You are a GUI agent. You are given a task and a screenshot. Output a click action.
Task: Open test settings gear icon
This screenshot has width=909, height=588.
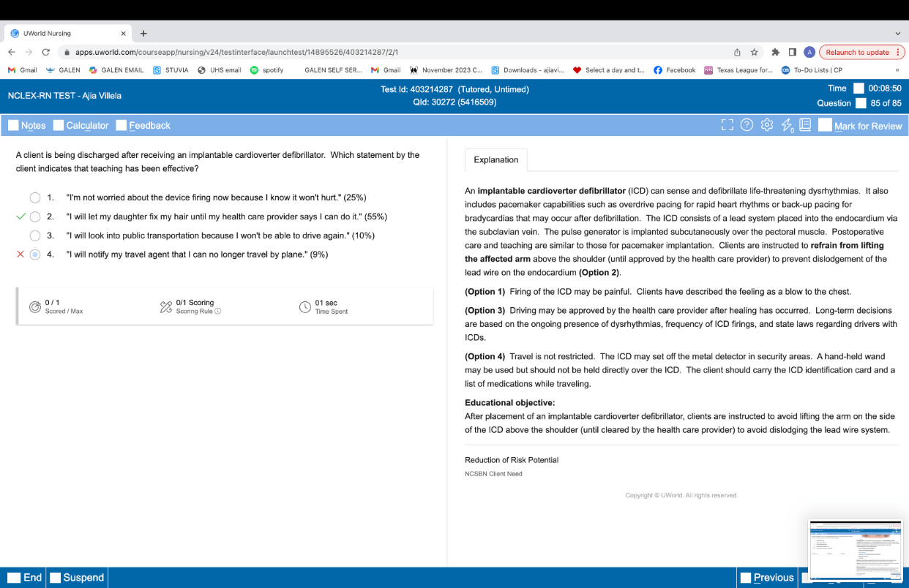767,125
